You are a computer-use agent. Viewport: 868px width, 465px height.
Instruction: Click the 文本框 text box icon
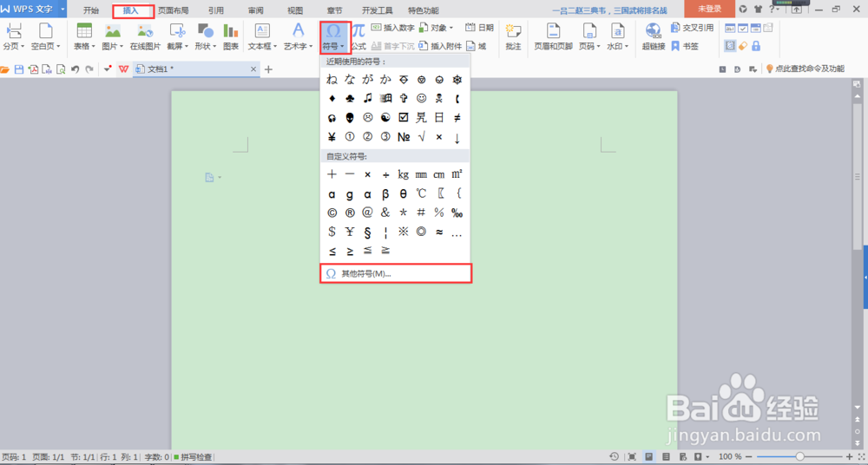(x=261, y=30)
